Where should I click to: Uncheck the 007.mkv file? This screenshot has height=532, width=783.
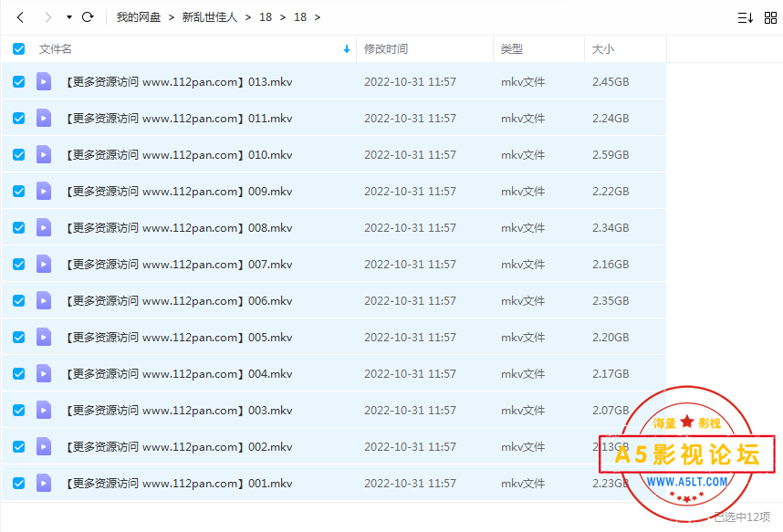pos(19,265)
